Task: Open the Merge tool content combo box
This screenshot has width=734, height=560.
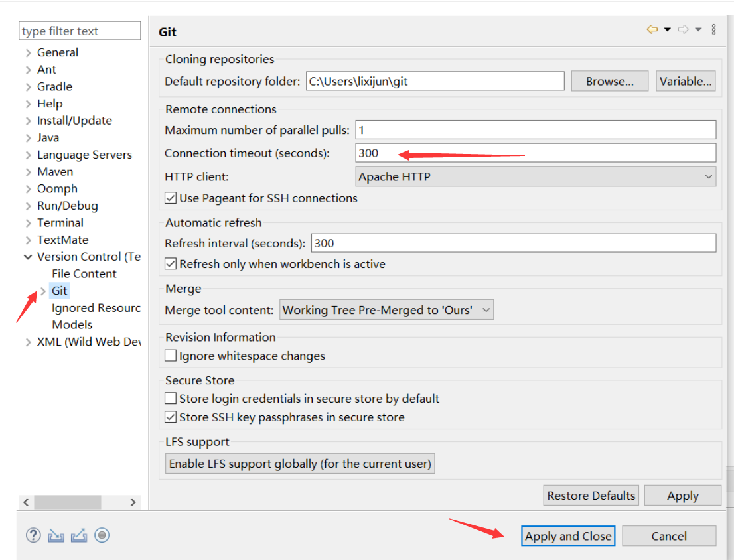Action: (386, 310)
